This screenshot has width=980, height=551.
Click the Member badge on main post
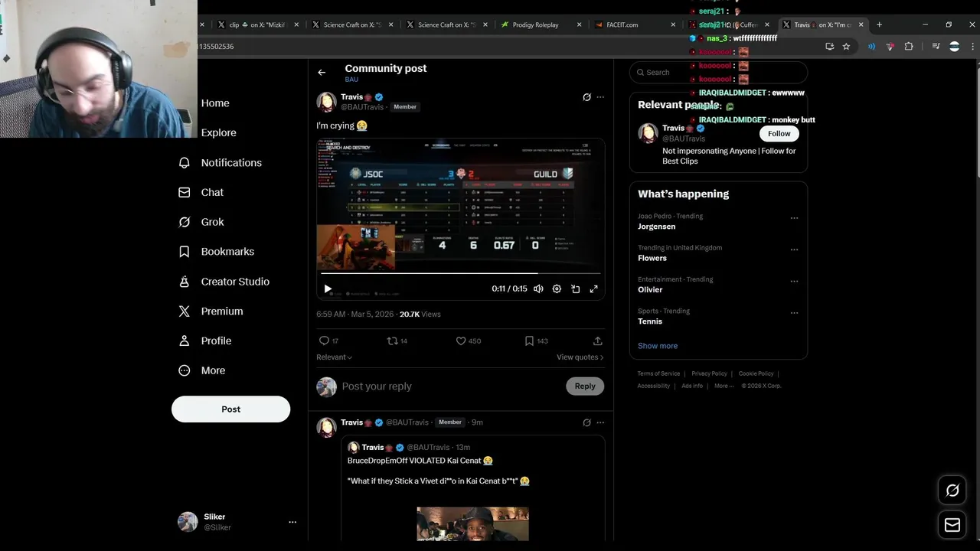click(405, 107)
